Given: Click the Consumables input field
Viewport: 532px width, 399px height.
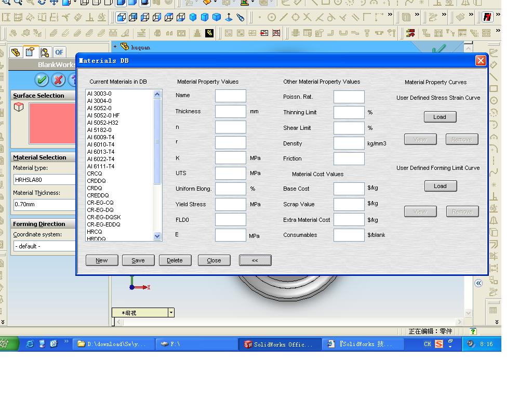Looking at the screenshot, I should (x=349, y=235).
